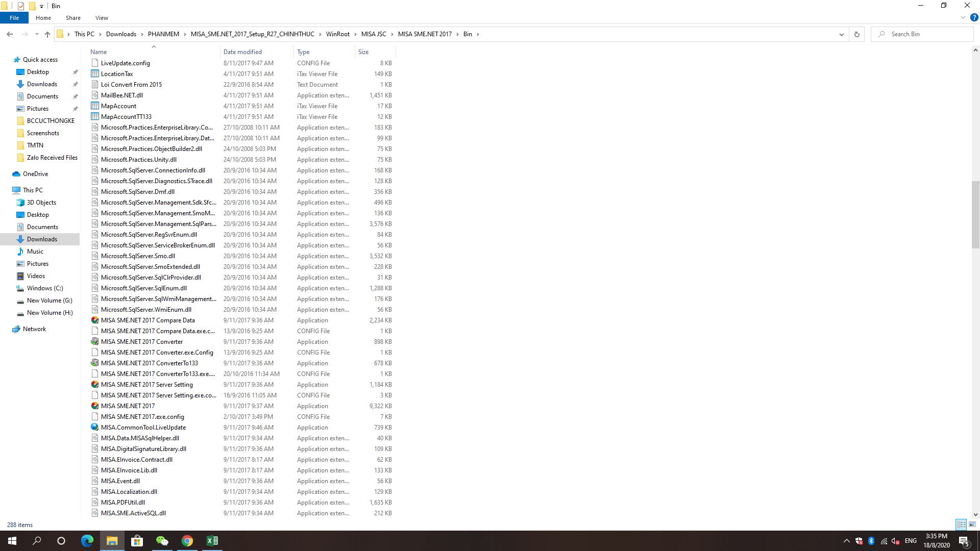The height and width of the screenshot is (551, 980).
Task: Sort by Date modified column
Action: point(257,52)
